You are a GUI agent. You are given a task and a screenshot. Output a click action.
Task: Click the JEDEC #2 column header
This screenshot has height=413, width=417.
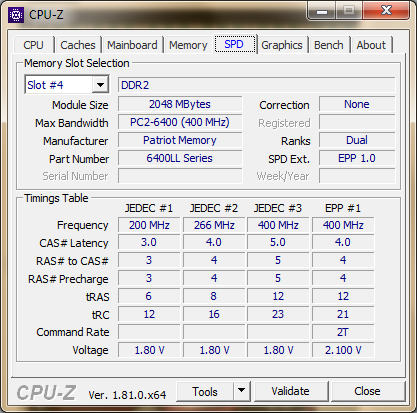pos(214,208)
